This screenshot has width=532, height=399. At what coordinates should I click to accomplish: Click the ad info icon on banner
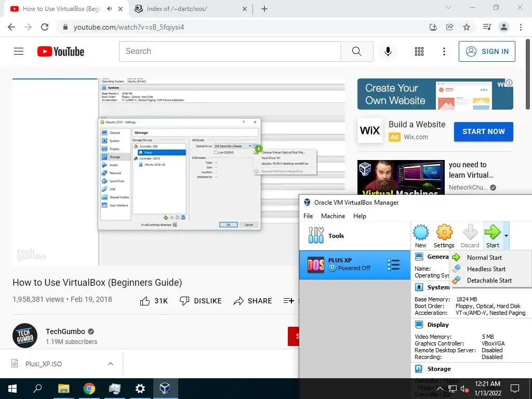(509, 83)
